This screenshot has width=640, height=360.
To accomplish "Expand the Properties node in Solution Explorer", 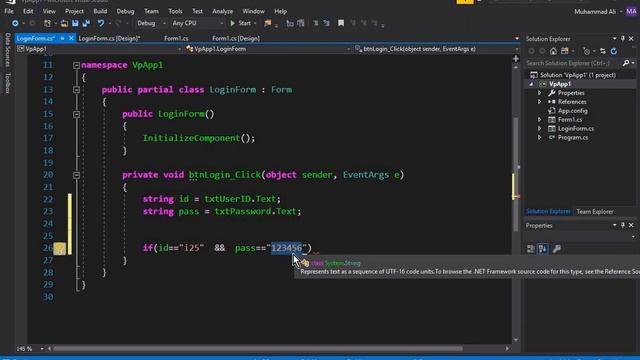I will coord(540,93).
